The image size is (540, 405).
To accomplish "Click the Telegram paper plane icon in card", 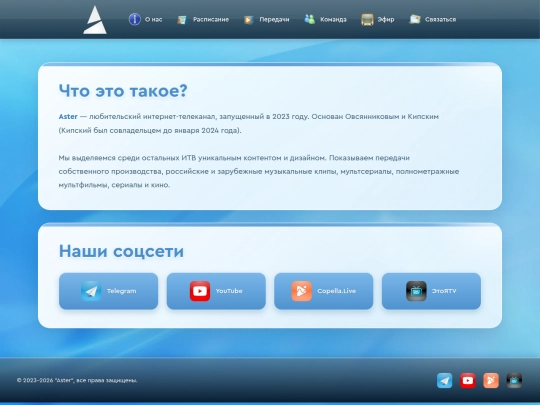I will pos(91,291).
